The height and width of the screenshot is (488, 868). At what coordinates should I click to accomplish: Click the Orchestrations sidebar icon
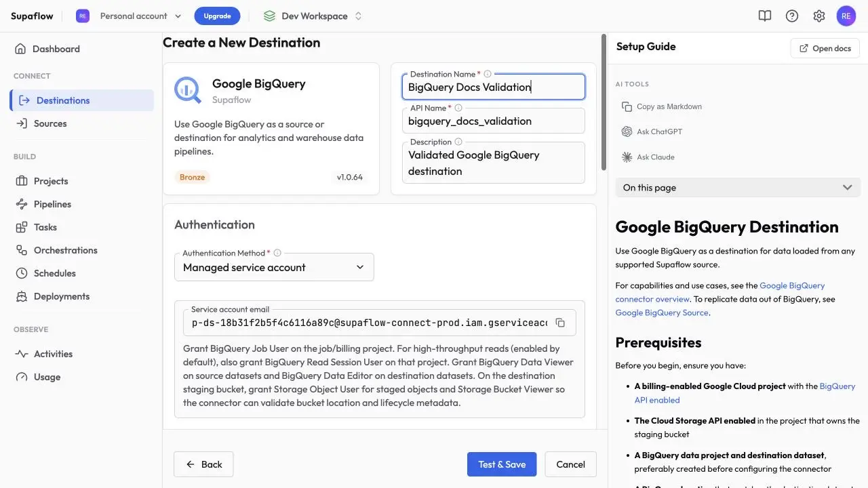tap(21, 250)
